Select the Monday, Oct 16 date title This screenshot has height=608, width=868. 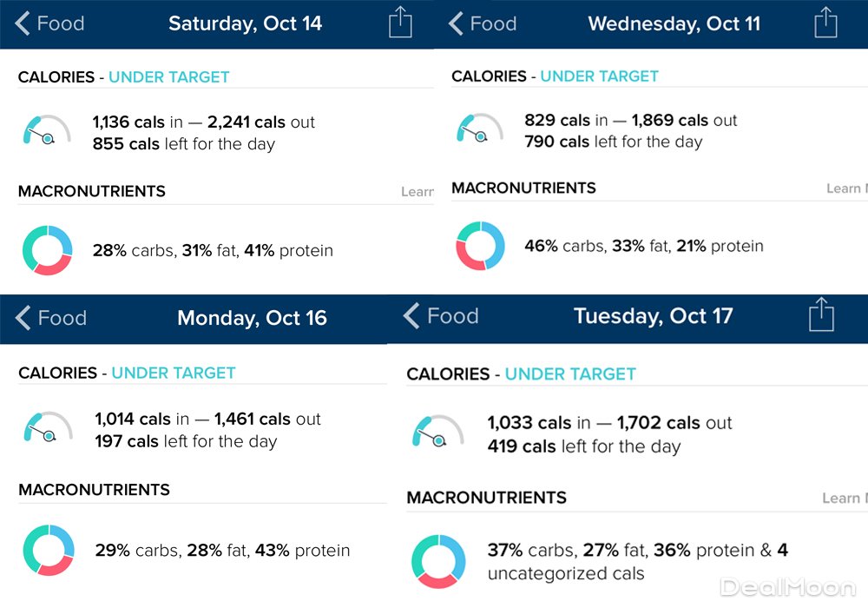point(252,318)
